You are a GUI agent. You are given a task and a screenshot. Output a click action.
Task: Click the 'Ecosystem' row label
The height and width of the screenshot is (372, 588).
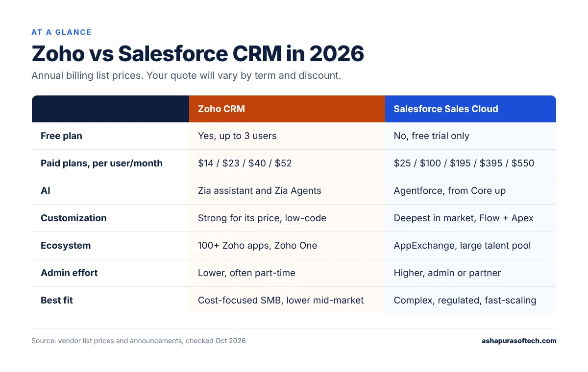[x=66, y=246]
